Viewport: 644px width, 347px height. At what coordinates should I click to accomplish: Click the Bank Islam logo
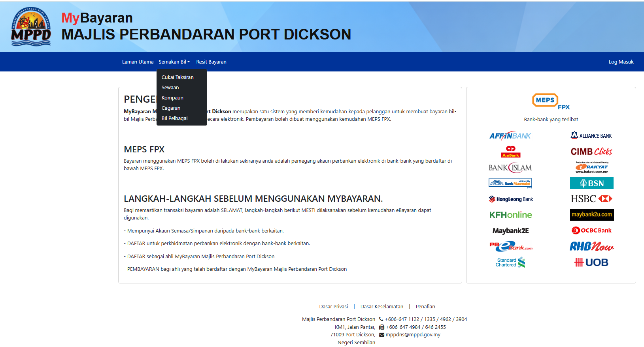point(510,168)
